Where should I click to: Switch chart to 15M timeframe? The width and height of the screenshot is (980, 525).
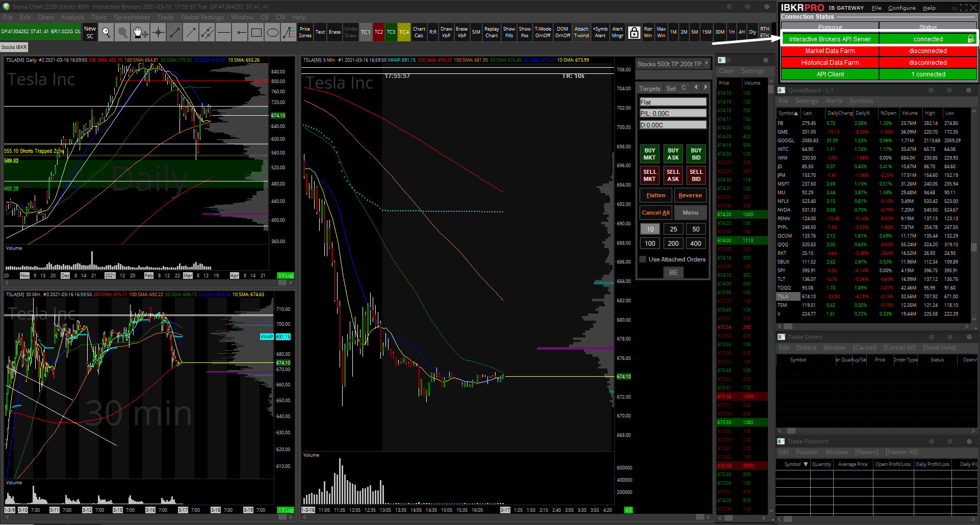(706, 32)
